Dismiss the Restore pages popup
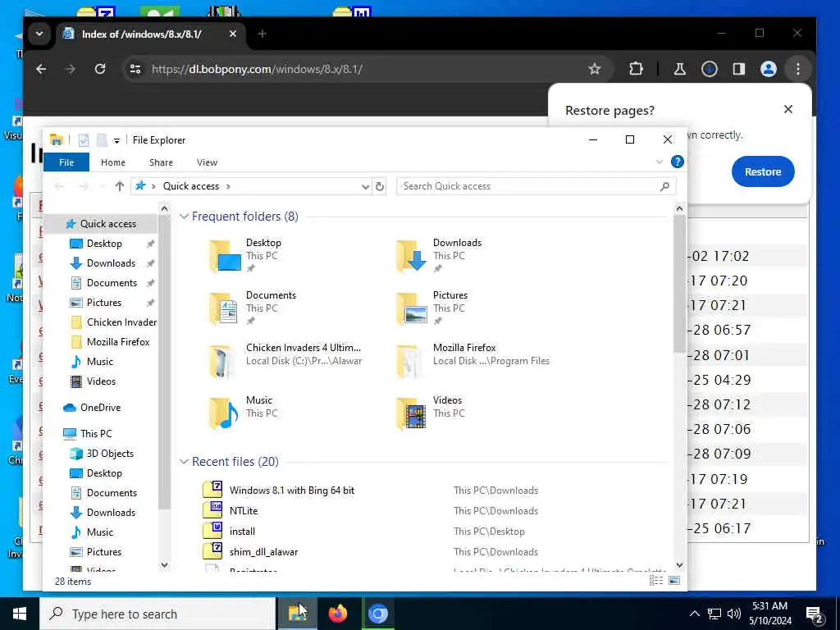 788,109
